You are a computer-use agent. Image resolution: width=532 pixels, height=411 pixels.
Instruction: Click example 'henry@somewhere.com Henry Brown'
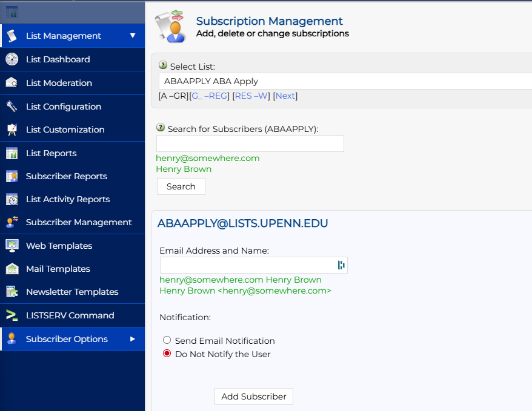pos(241,280)
